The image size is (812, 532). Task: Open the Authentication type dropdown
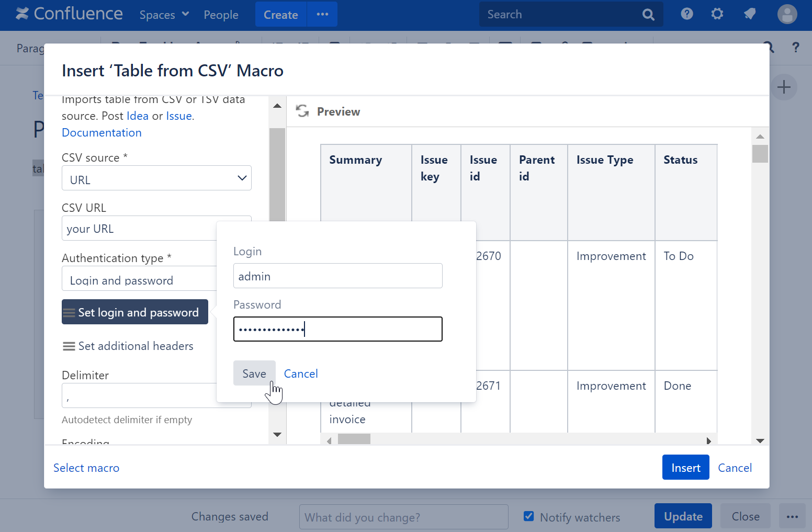(x=140, y=279)
